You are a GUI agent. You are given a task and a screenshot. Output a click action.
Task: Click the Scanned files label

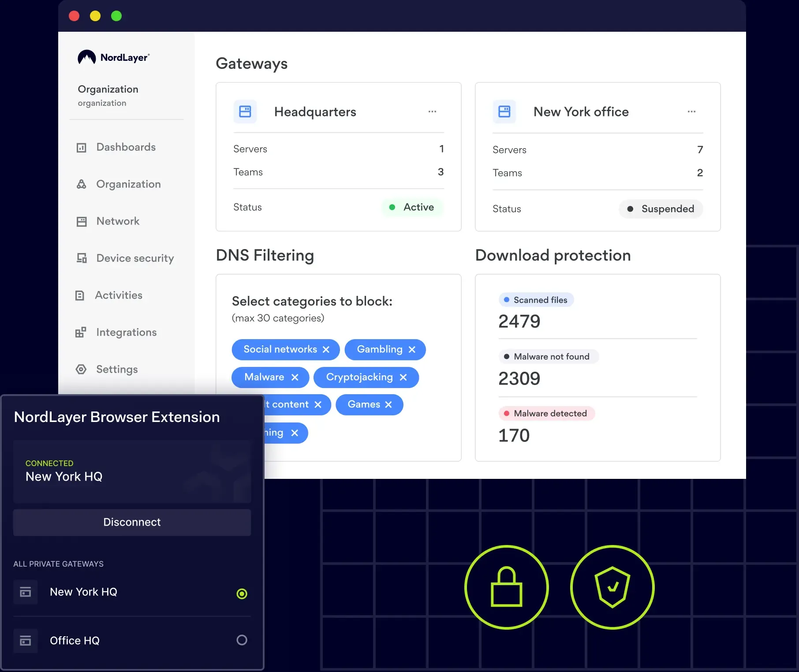[x=536, y=300]
